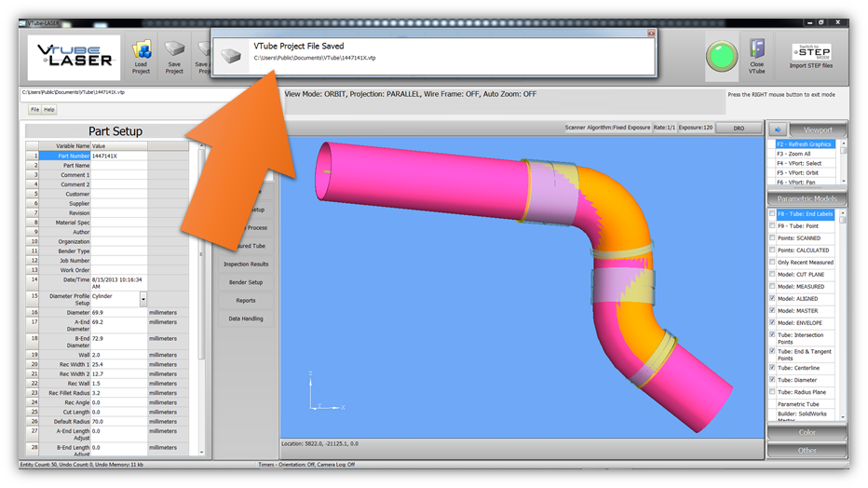The height and width of the screenshot is (488, 868).
Task: Switch to STEP mode import icon
Action: (810, 54)
